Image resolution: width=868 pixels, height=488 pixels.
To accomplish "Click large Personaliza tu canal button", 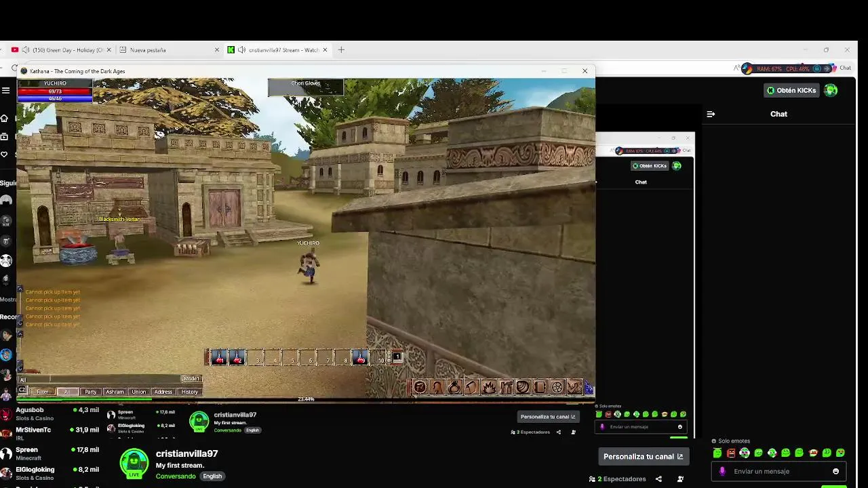I will tap(644, 457).
